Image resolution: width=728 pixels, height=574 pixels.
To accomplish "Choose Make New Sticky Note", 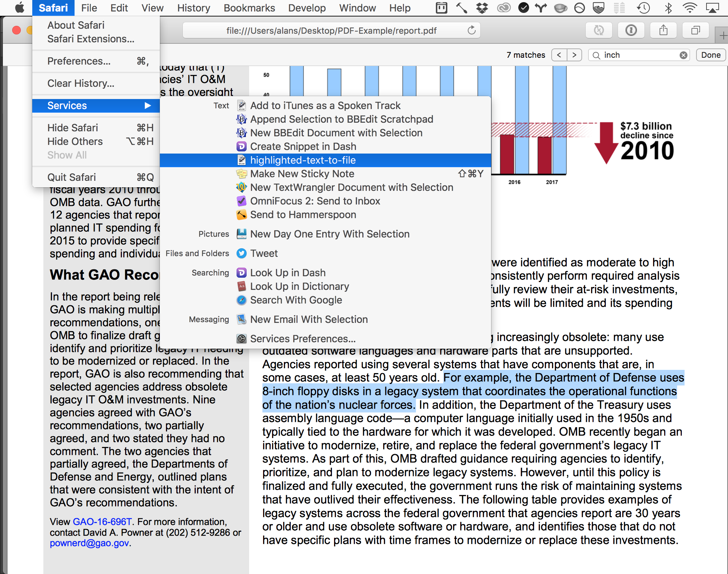I will pos(302,174).
